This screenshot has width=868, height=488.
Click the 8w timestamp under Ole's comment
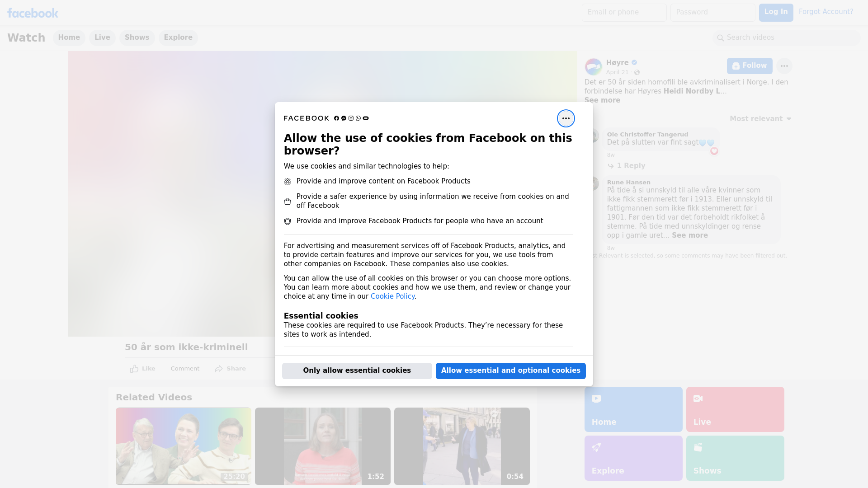tap(611, 155)
